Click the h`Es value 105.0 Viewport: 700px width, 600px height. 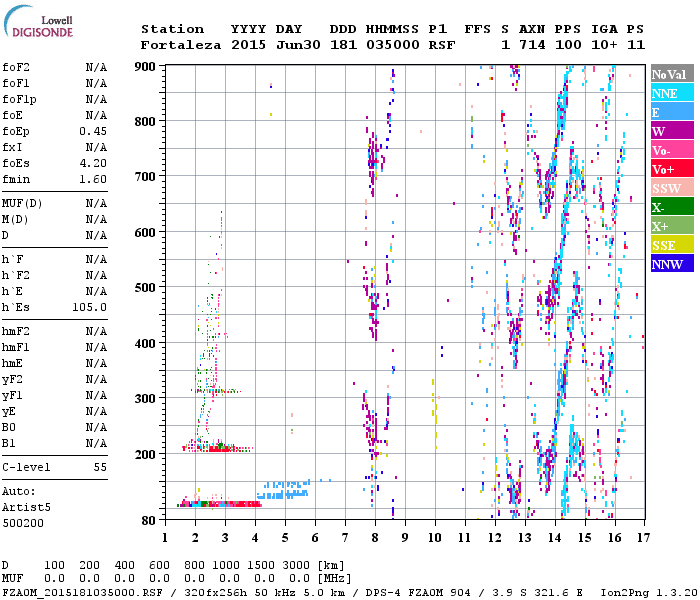coord(89,307)
